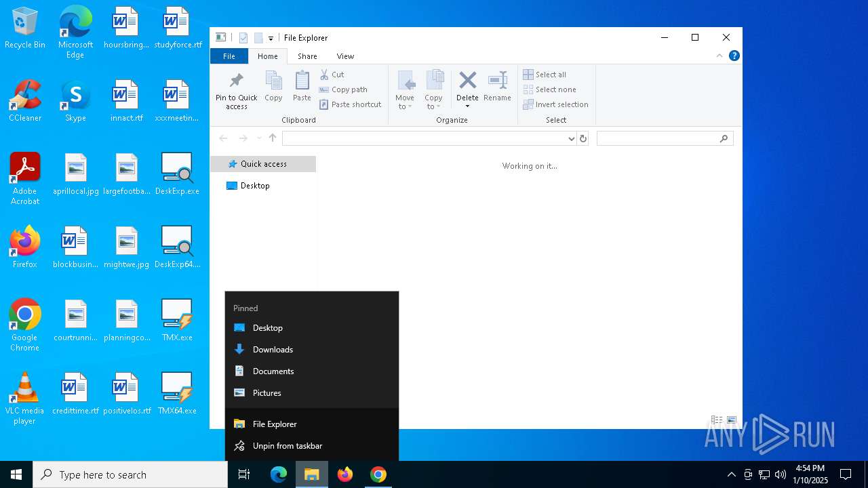Click Unpin from taskbar
Screen dimensions: 868x488
pyautogui.click(x=312, y=446)
